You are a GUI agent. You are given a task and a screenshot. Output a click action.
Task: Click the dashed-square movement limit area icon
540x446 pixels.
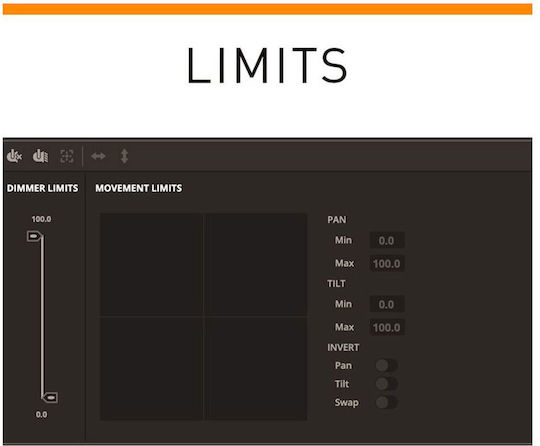67,156
